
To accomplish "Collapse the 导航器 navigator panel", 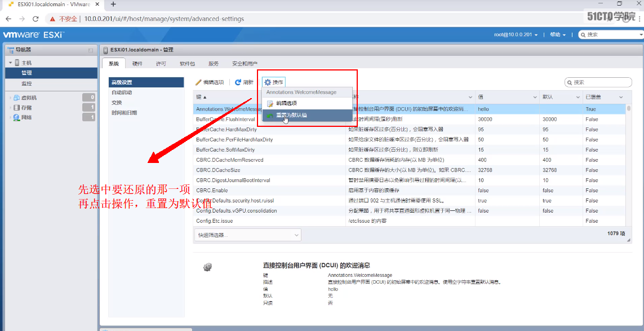I will (x=91, y=50).
